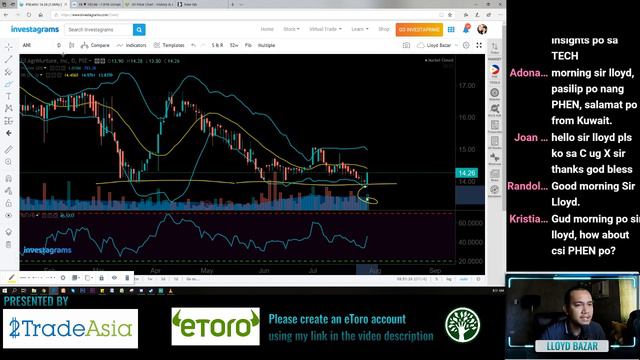This screenshot has width=640, height=360.
Task: Select the zoom in tool
Action: click(9, 162)
